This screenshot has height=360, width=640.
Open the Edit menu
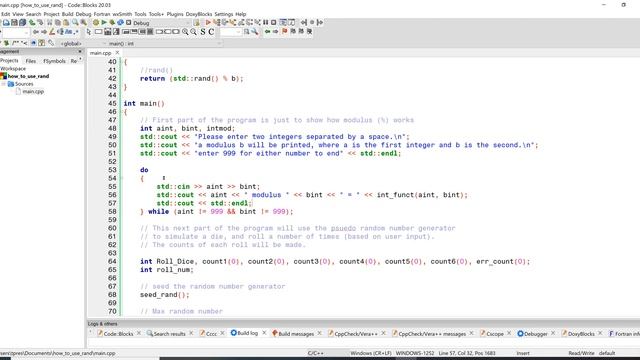point(5,14)
